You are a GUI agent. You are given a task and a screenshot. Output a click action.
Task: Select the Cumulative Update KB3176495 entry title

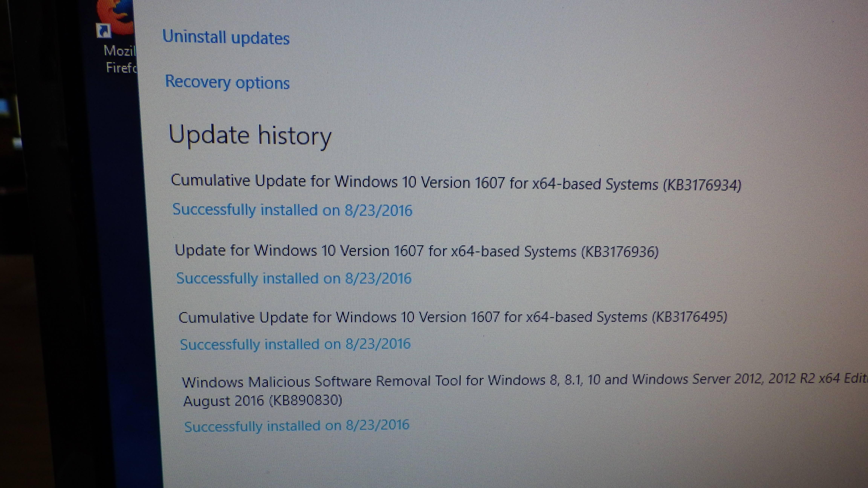(x=453, y=317)
